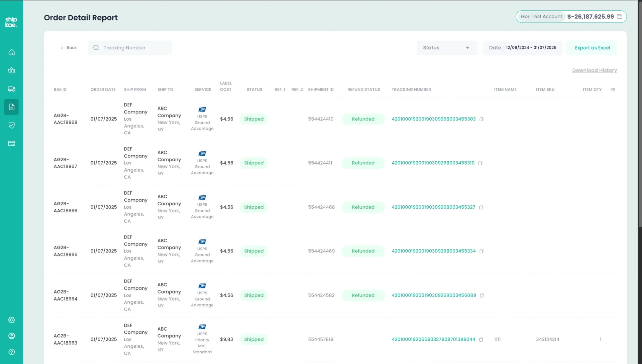Copy tracking number ending 3455327
Screen dimensions: 642x364
(x=481, y=207)
